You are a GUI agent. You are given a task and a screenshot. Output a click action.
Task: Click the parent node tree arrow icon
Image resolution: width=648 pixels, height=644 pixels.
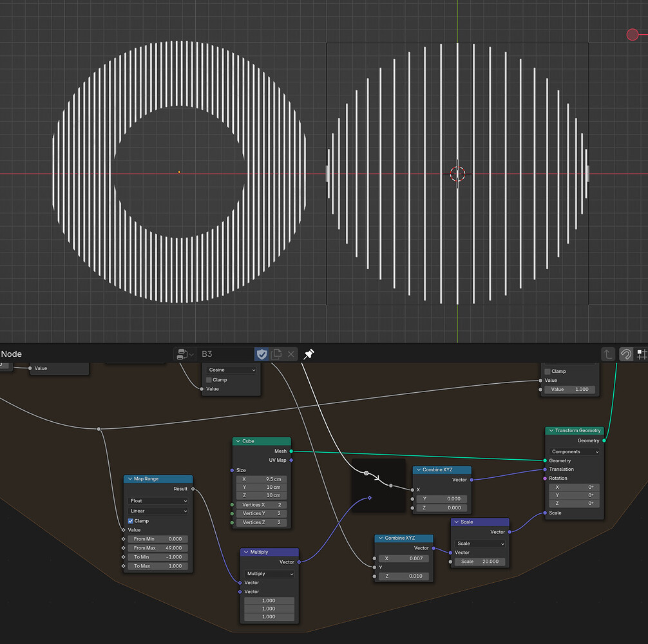tap(608, 354)
